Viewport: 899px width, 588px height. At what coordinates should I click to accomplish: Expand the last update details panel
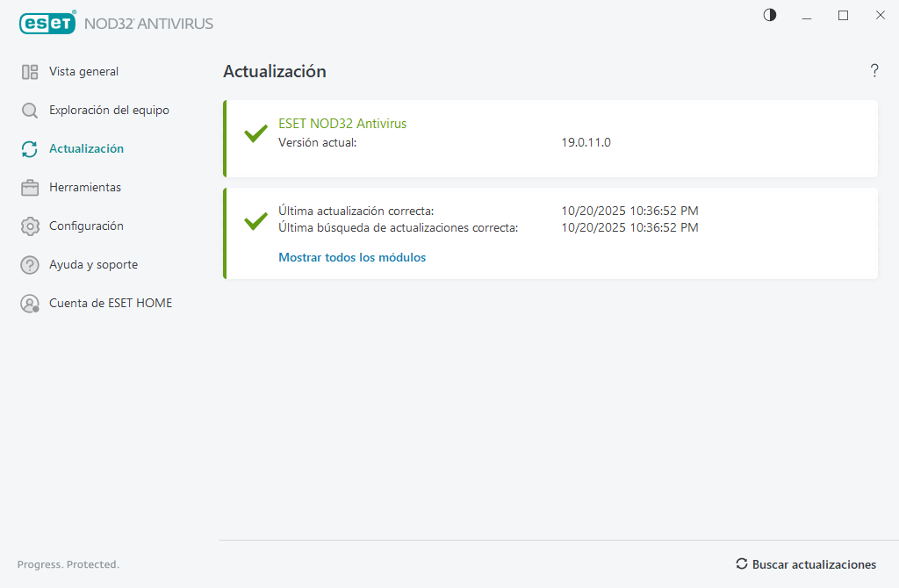pyautogui.click(x=550, y=233)
